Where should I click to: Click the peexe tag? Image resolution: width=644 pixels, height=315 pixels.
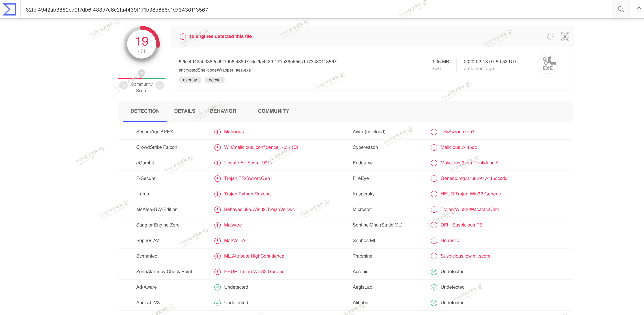click(214, 80)
